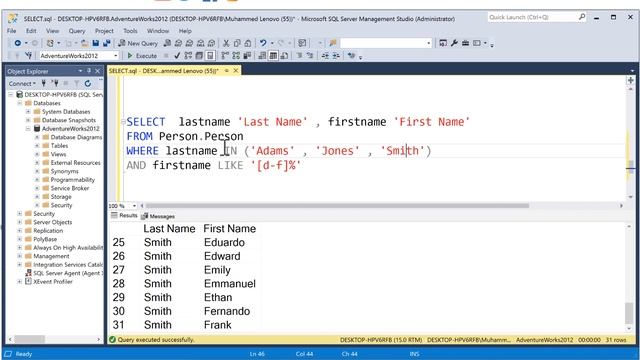Switch to the Messages tab
Screen dimensions: 640x360
tap(158, 216)
